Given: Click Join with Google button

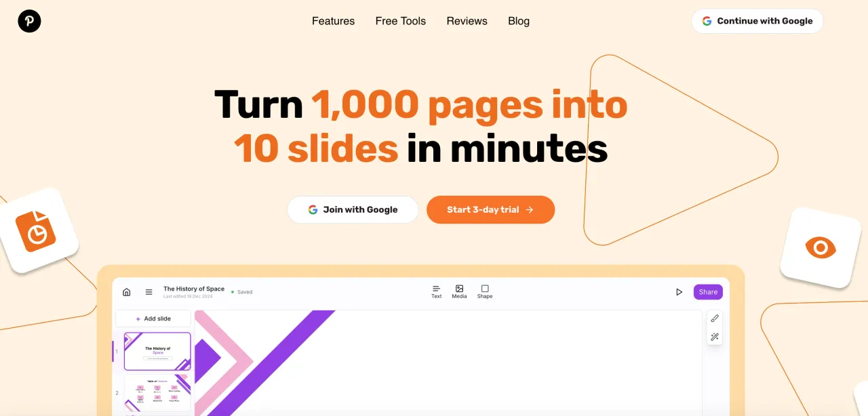Looking at the screenshot, I should click(x=353, y=210).
